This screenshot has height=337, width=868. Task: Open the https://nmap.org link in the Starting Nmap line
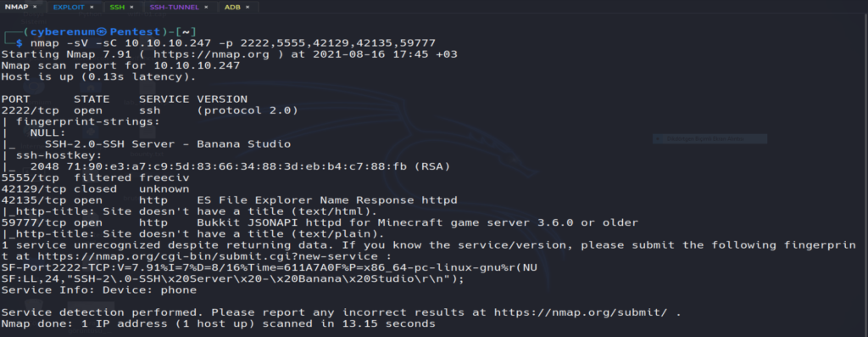pyautogui.click(x=211, y=54)
